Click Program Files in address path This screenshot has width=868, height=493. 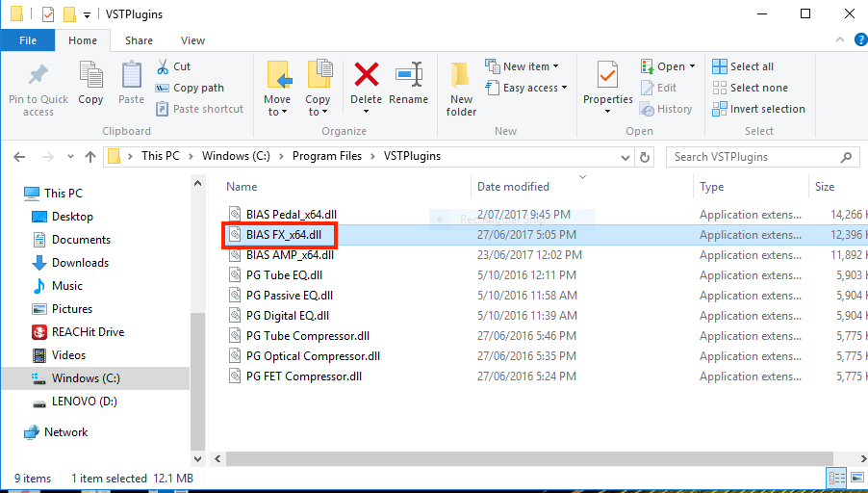[x=326, y=156]
